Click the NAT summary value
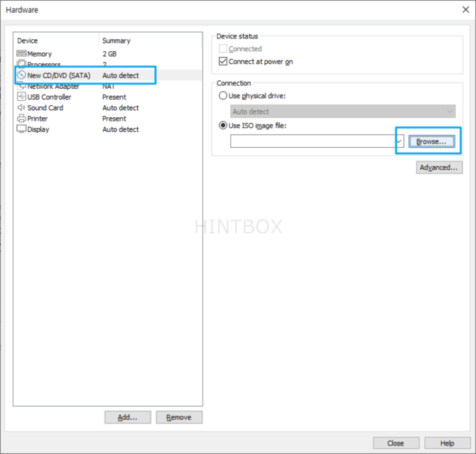This screenshot has height=454, width=476. 108,86
